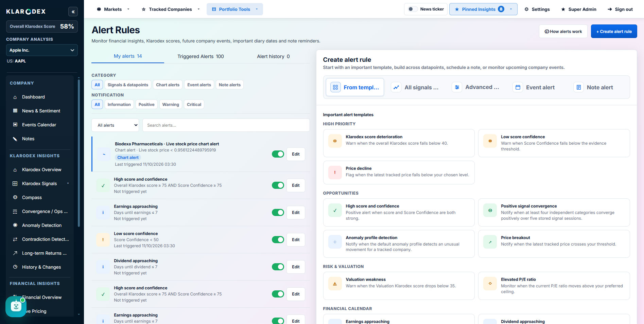Open How alerts work help
The width and height of the screenshot is (644, 324).
[563, 31]
